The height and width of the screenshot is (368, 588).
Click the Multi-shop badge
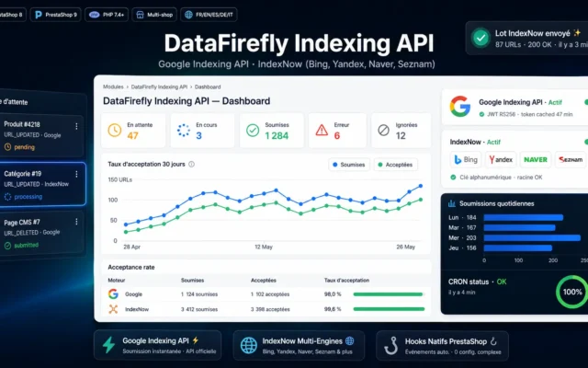[154, 15]
